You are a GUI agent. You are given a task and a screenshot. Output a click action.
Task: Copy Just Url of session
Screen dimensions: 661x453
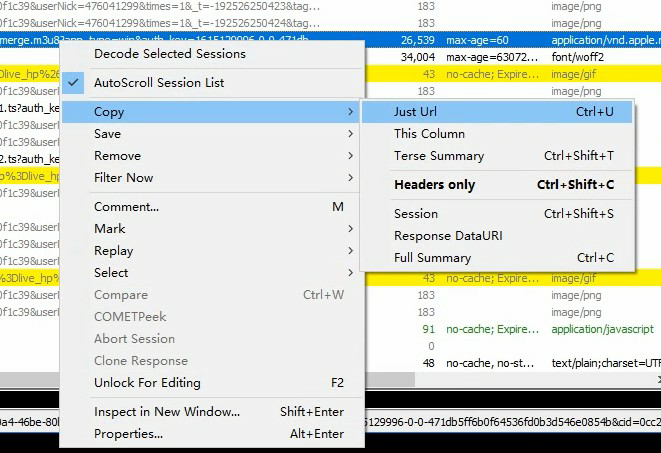point(415,112)
